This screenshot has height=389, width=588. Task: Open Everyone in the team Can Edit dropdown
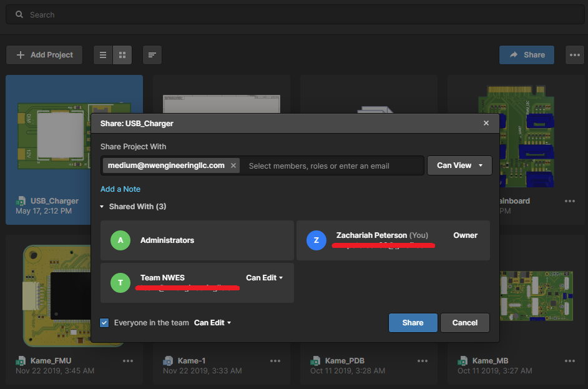213,323
